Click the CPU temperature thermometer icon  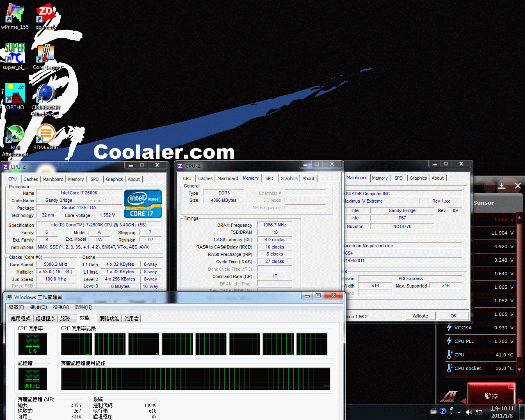tap(449, 355)
